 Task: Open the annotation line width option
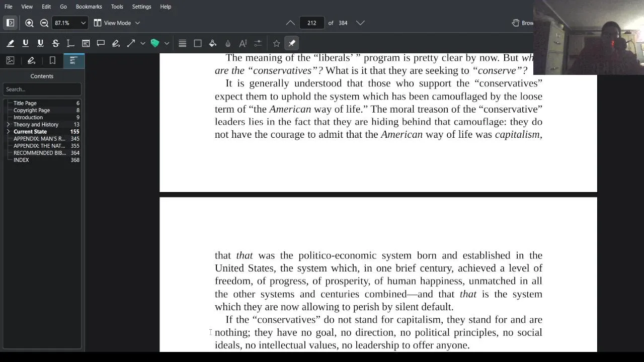click(x=183, y=43)
